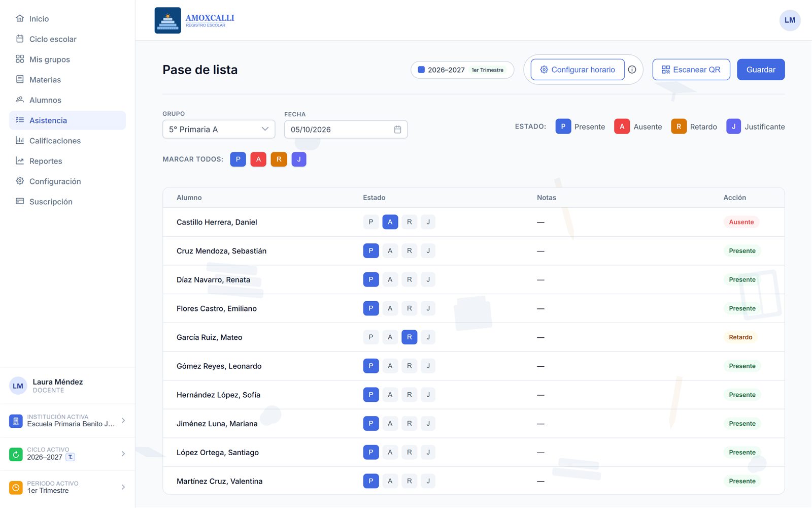Click the LM avatar at top right

pyautogui.click(x=790, y=20)
